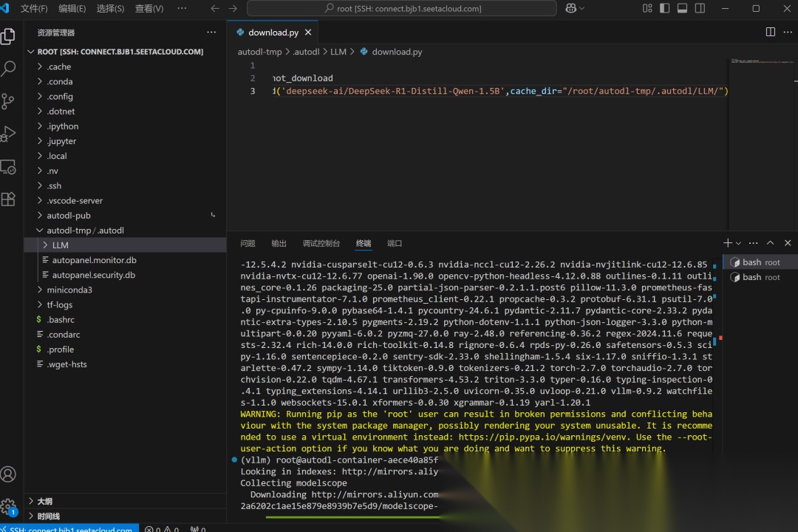Image resolution: width=798 pixels, height=532 pixels.
Task: Open the Accounts menu
Action: coord(8,474)
